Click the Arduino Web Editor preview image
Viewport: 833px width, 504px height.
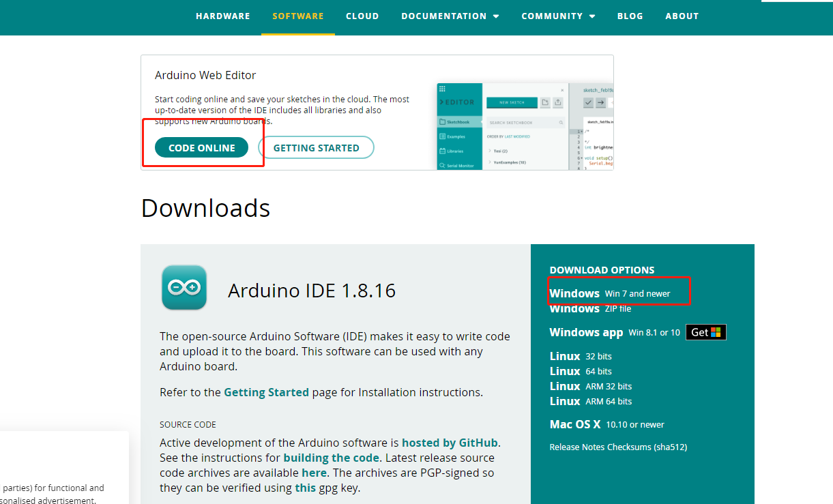pos(525,126)
